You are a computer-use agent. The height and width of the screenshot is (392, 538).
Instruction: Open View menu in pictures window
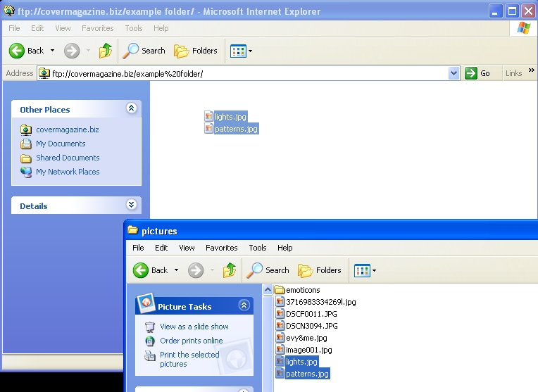(x=187, y=248)
